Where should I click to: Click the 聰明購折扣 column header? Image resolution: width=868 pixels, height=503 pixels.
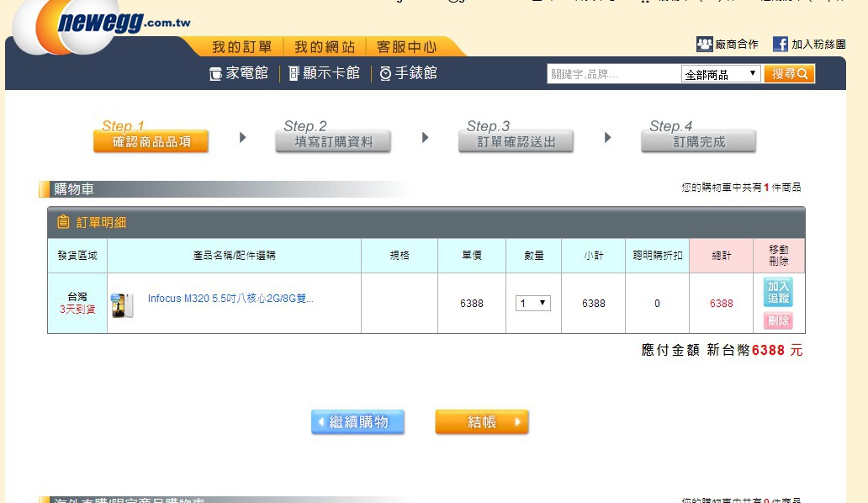pos(657,256)
